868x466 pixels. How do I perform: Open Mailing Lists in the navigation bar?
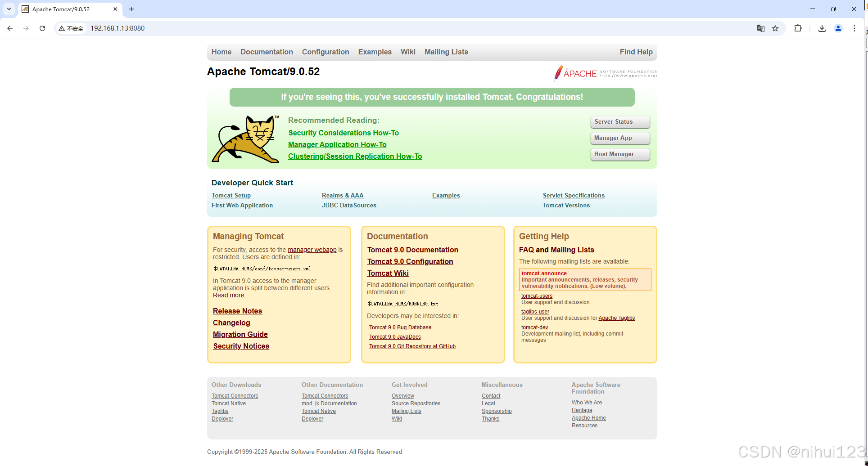(x=446, y=52)
